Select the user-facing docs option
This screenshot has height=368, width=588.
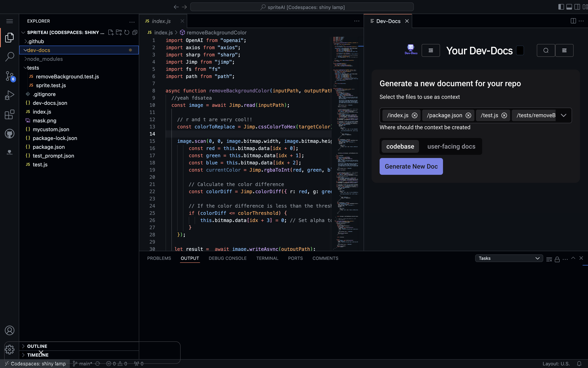(451, 146)
